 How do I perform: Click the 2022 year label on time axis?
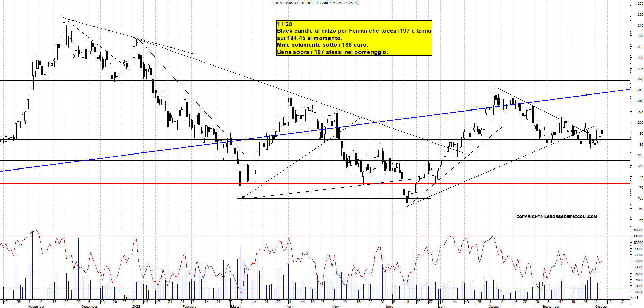136,306
